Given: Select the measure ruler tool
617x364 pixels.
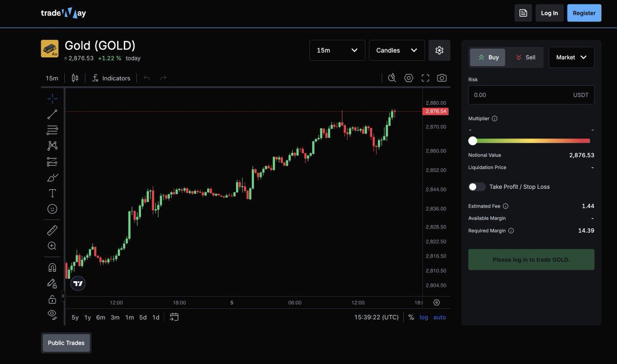Looking at the screenshot, I should click(x=51, y=230).
